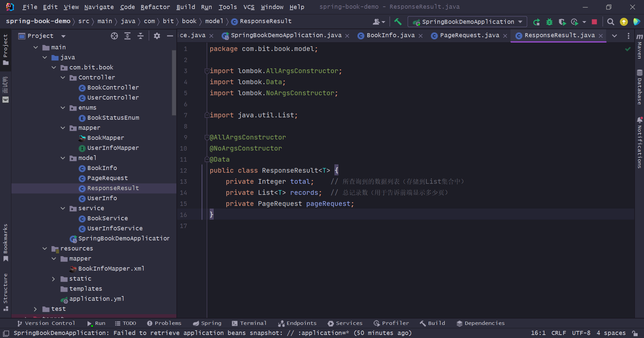Viewport: 644px width, 338px height.
Task: Open the Navigate menu
Action: click(99, 7)
